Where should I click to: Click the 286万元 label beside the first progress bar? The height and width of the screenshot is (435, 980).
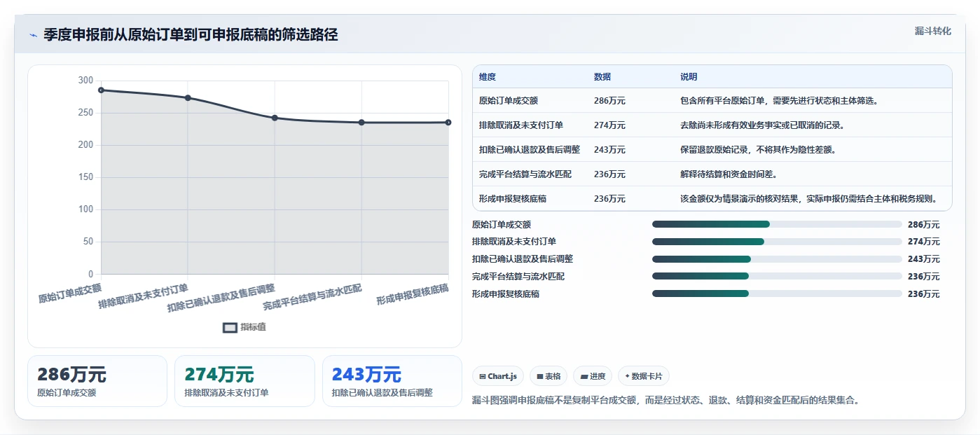(x=924, y=225)
